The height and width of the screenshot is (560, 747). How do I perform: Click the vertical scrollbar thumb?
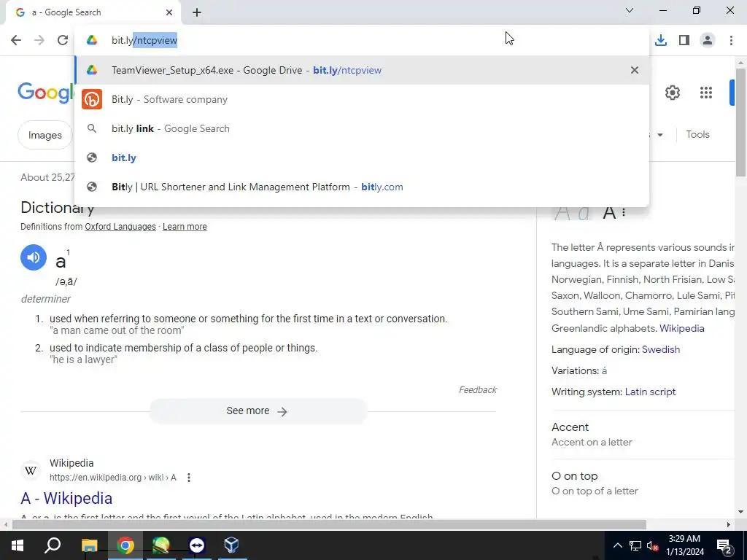(740, 122)
